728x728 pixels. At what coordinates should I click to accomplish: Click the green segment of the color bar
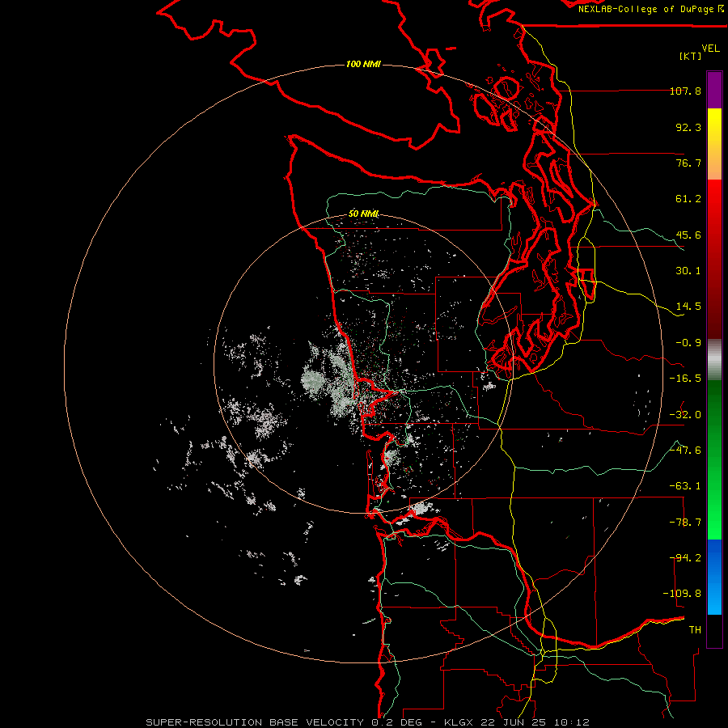click(714, 459)
